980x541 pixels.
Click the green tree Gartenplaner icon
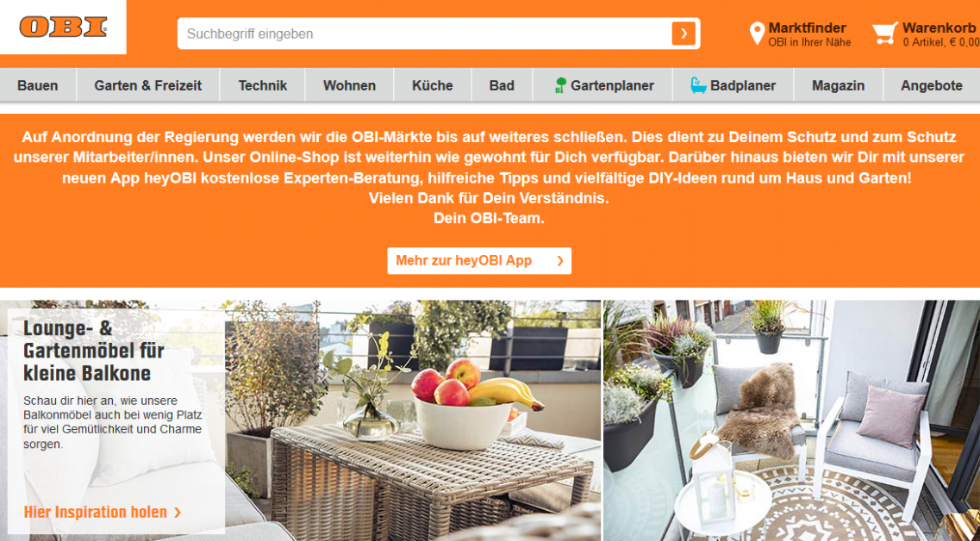(560, 85)
